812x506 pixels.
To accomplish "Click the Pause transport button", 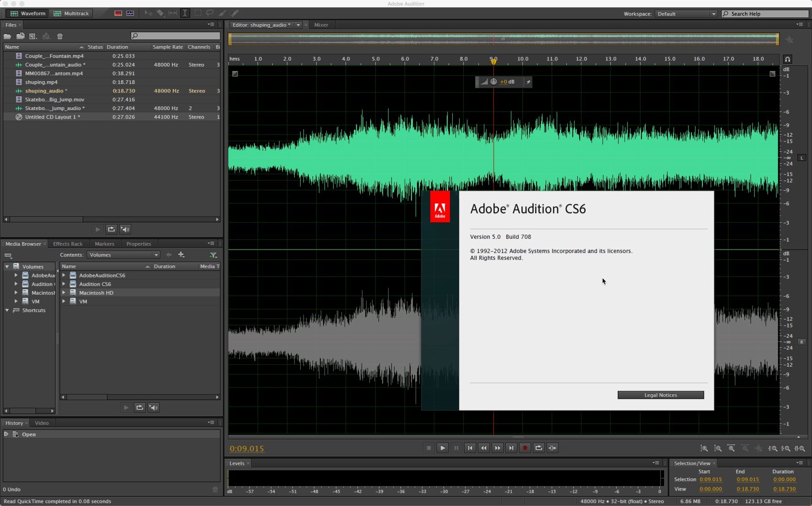I will (x=456, y=448).
